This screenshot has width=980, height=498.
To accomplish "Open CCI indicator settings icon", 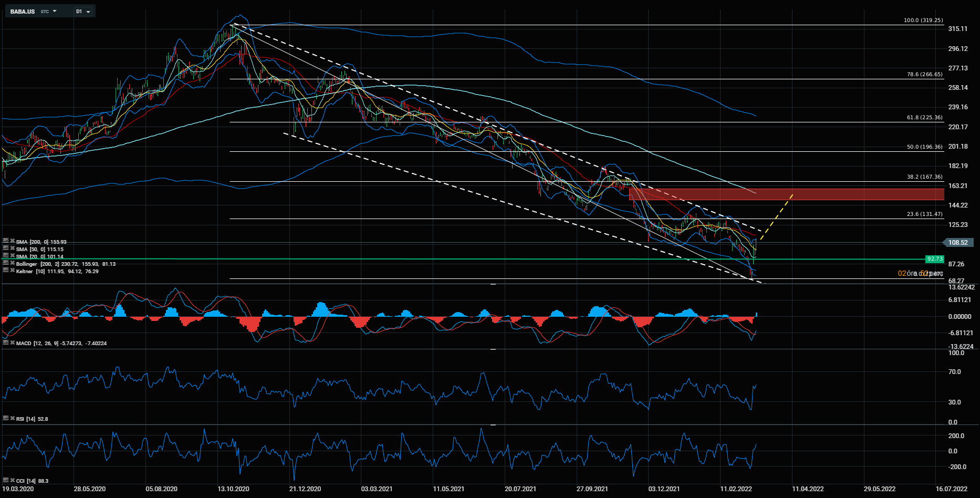I will point(6,480).
